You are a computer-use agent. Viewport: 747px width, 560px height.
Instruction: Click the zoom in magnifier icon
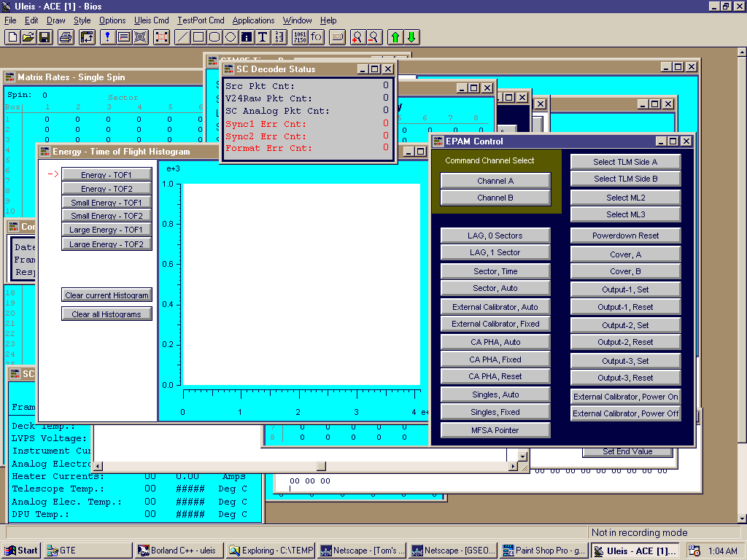[357, 36]
